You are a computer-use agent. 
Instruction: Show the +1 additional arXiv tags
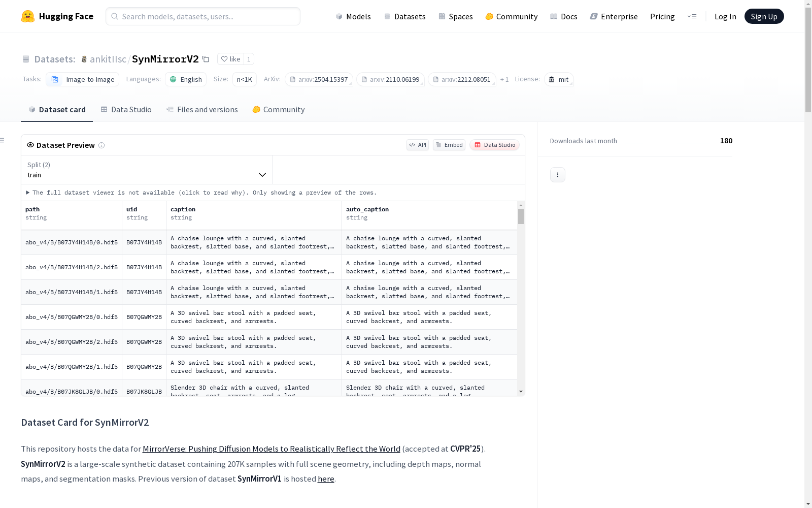pyautogui.click(x=504, y=79)
